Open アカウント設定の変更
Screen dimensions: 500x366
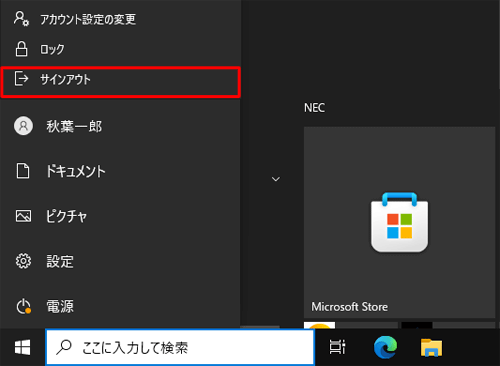coord(120,19)
